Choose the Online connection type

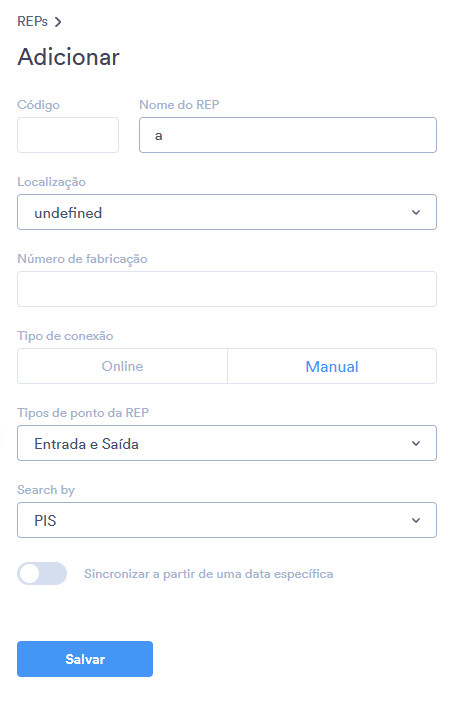tap(122, 366)
